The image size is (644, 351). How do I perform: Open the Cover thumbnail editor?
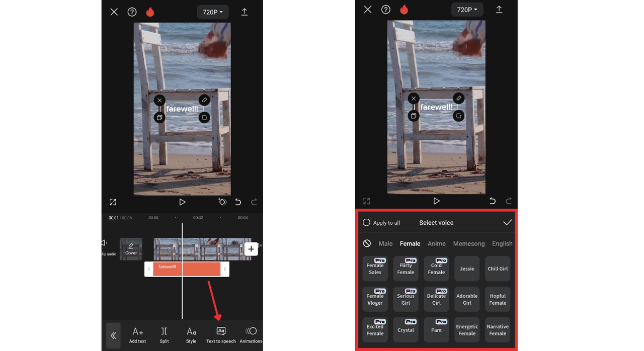click(131, 249)
